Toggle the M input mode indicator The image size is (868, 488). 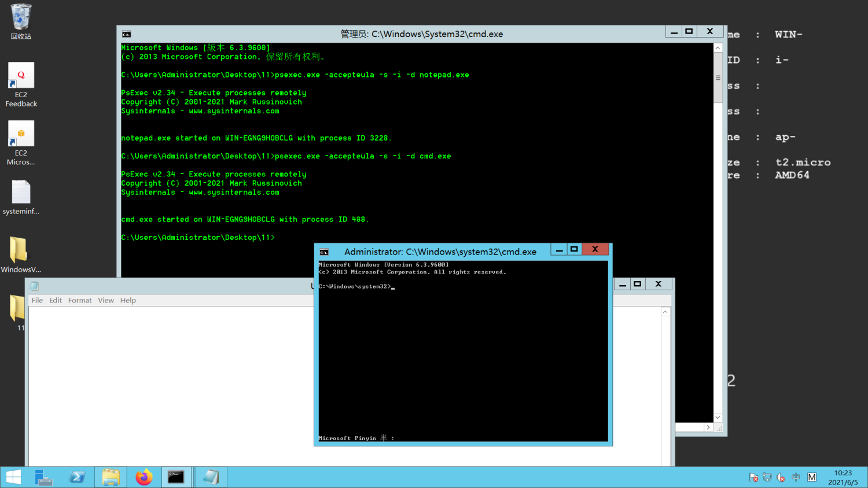[812, 478]
